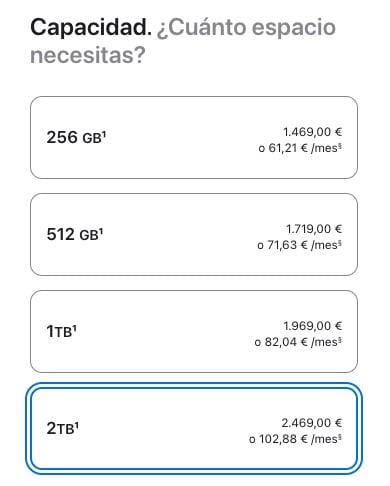Click the 2.469,00 € price text
Image resolution: width=390 pixels, height=486 pixels.
click(312, 423)
